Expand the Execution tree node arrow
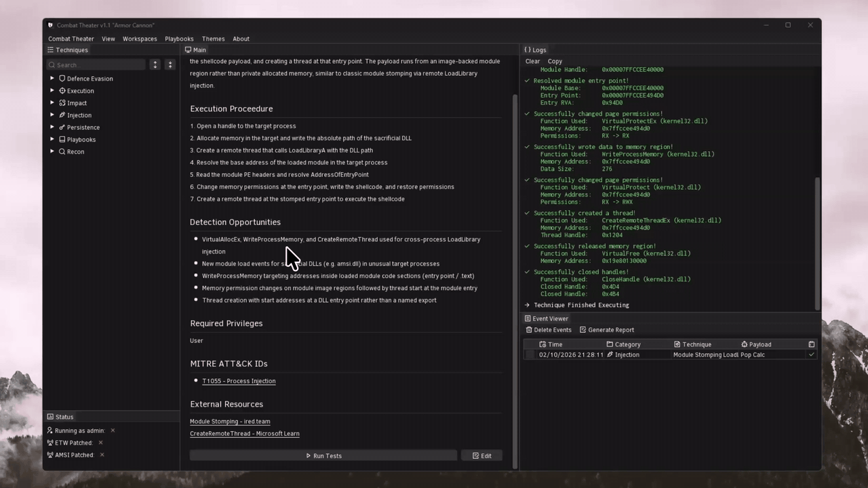 52,91
